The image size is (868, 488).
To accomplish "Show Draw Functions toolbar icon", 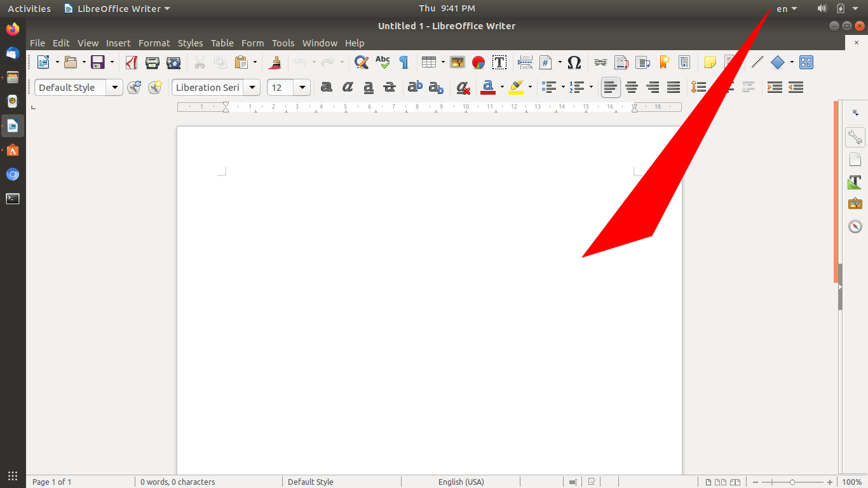I will coord(806,62).
